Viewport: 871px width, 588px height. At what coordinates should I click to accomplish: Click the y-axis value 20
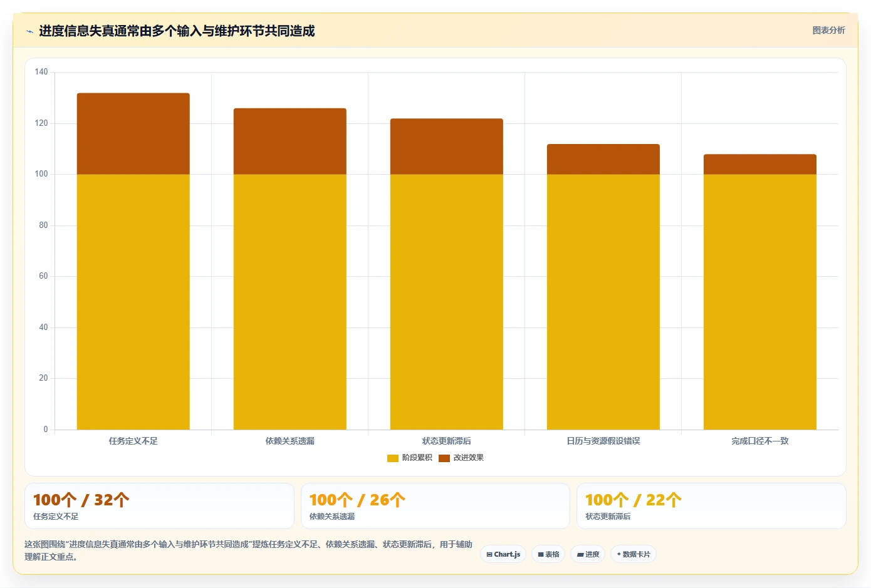coord(43,378)
